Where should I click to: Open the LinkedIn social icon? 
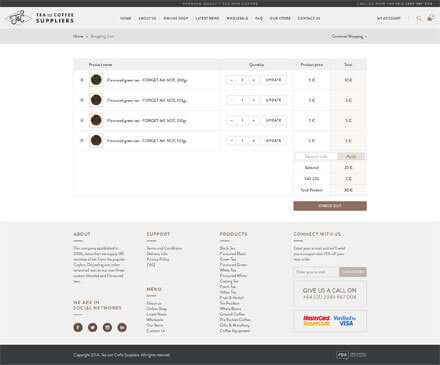[122, 327]
